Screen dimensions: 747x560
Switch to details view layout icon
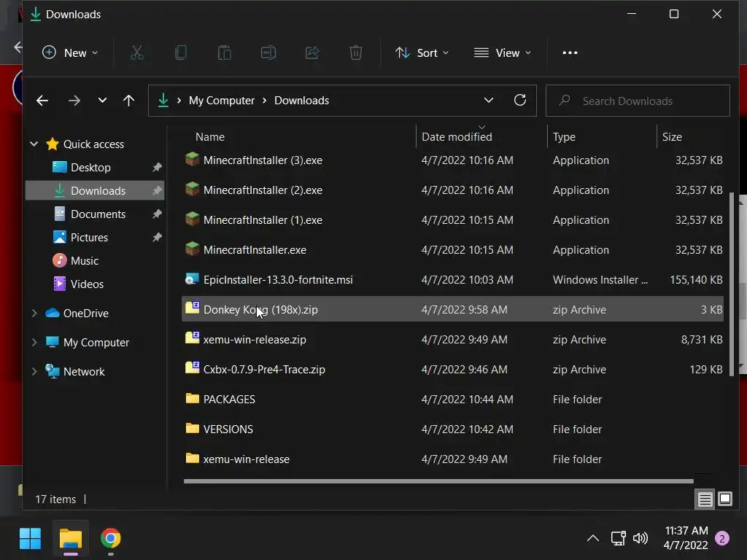(x=705, y=499)
